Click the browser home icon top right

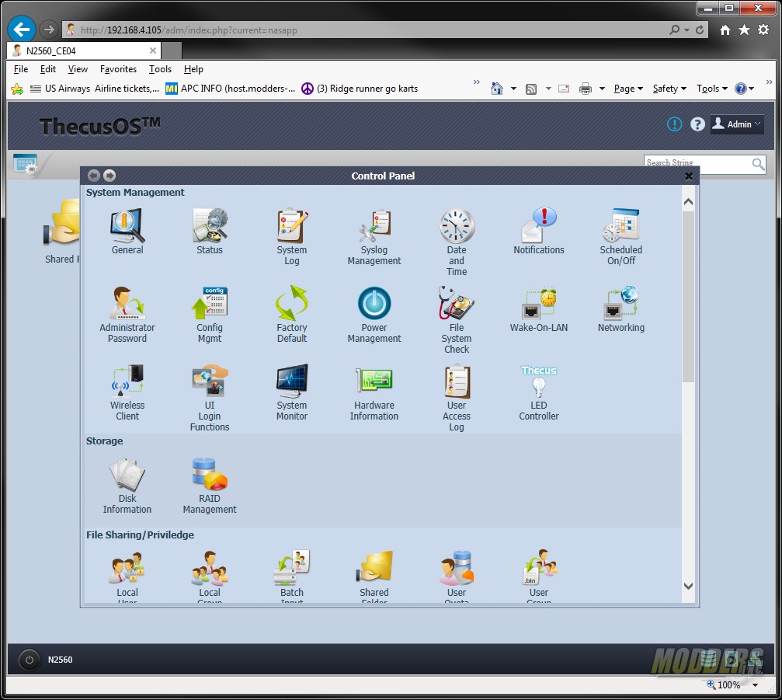pos(725,30)
